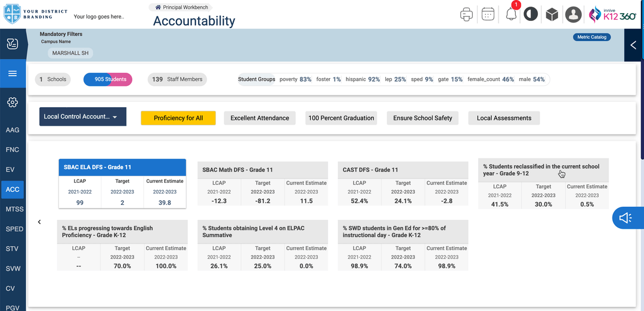
Task: Click the printer icon in header
Action: [466, 15]
